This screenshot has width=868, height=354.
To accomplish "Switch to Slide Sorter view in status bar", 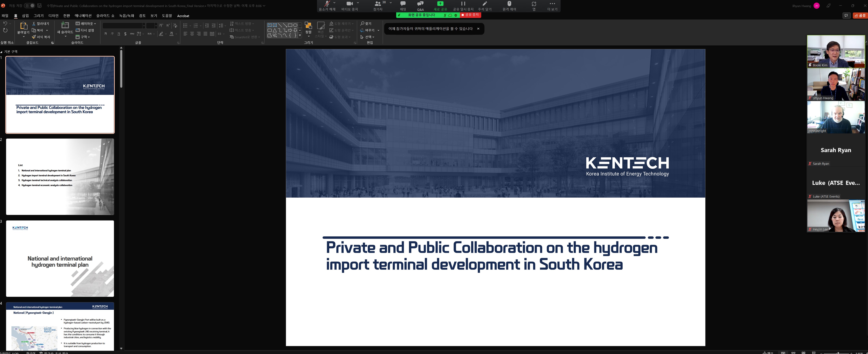I will [x=793, y=353].
